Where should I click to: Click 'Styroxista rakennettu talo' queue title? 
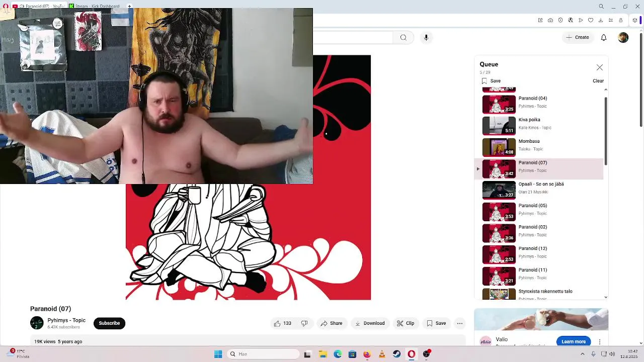click(x=545, y=291)
